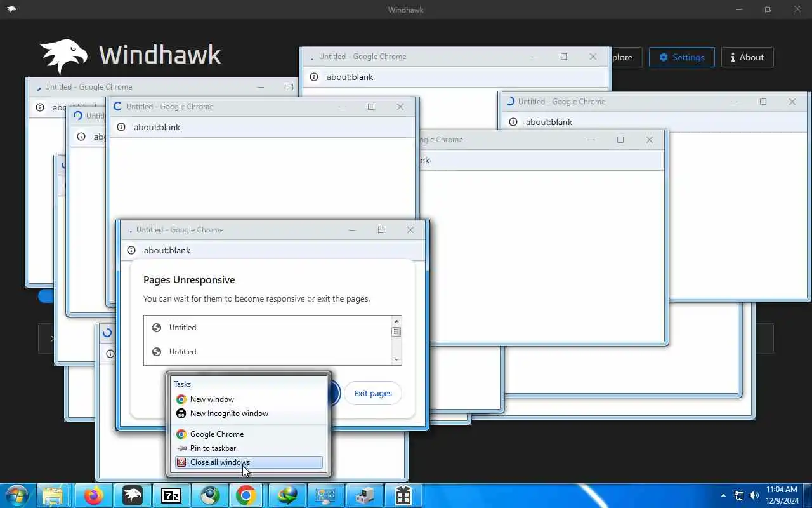Viewport: 812px width, 508px height.
Task: Open the Windhawk About page
Action: (747, 57)
